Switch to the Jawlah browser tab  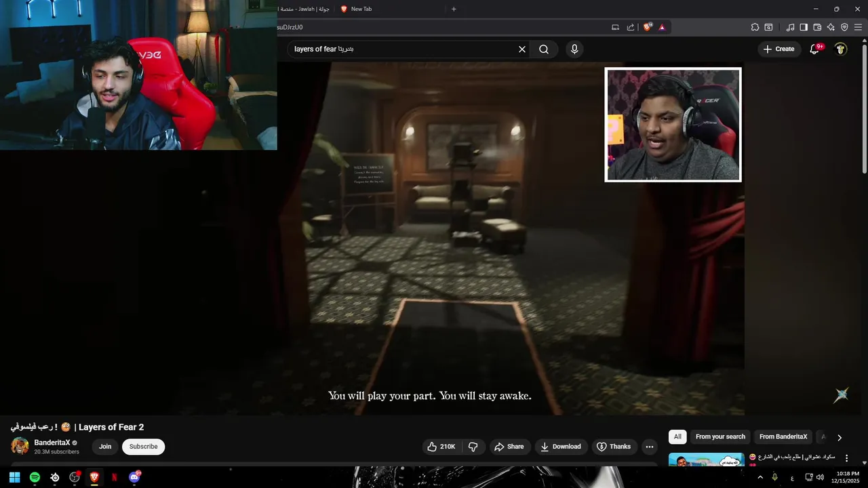coord(304,9)
